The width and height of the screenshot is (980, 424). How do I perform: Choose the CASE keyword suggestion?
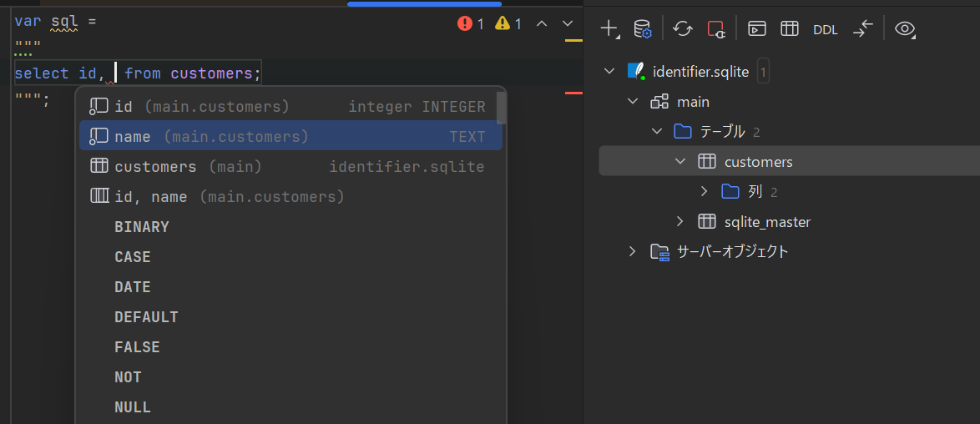click(x=290, y=257)
